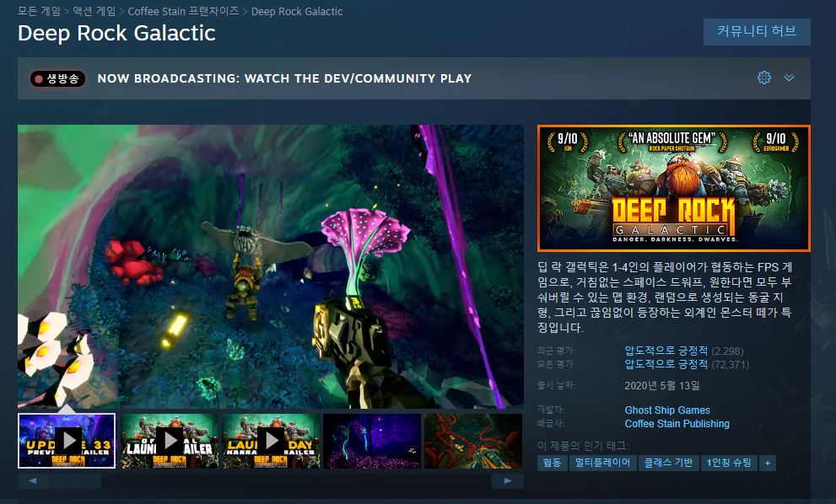Navigate to the Coffee Stain 프랜차이즈 breadcrumb
Screen dimensions: 836x504
(x=183, y=12)
